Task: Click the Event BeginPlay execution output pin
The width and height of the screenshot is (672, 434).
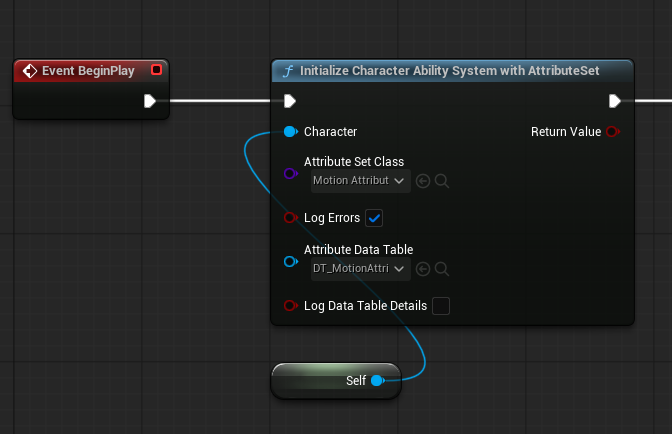Action: coord(150,100)
